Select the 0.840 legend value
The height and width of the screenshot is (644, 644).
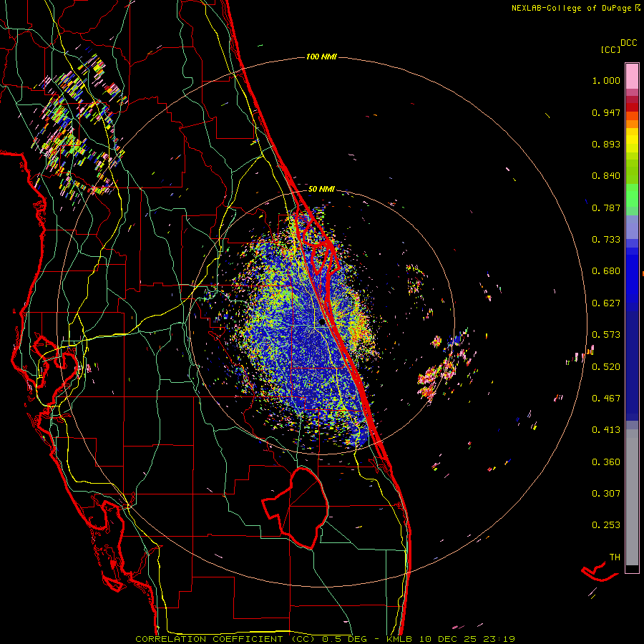click(606, 176)
